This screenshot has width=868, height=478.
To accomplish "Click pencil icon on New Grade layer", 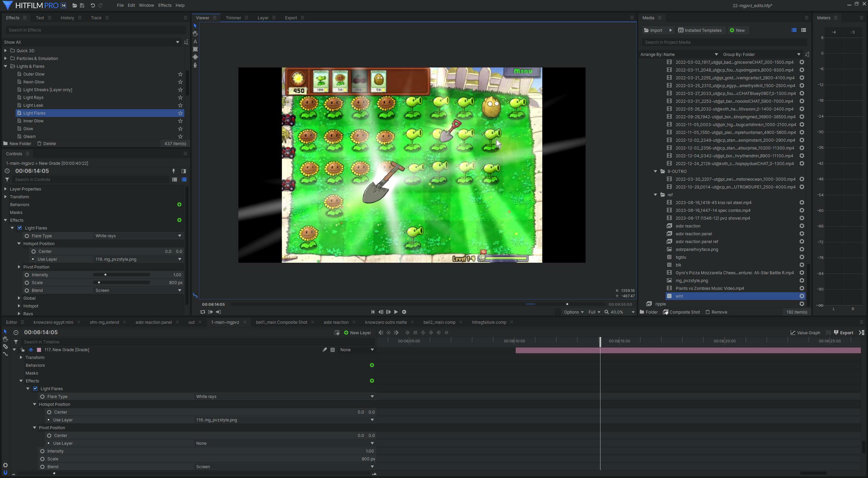I will 324,350.
